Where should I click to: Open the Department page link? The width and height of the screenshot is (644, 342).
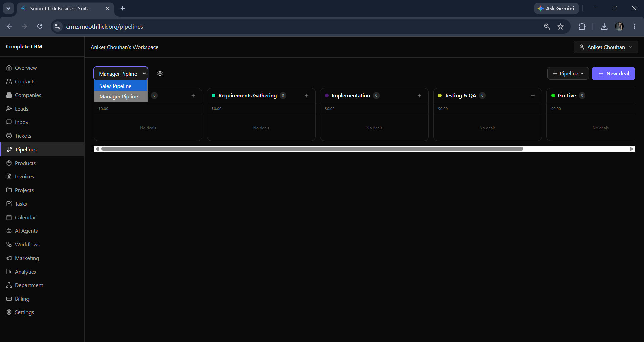tap(42, 285)
